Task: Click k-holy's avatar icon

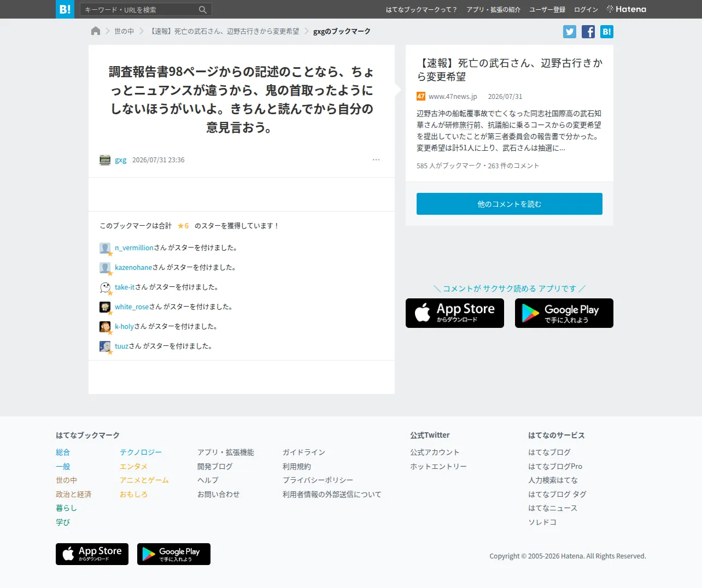Action: pos(105,327)
